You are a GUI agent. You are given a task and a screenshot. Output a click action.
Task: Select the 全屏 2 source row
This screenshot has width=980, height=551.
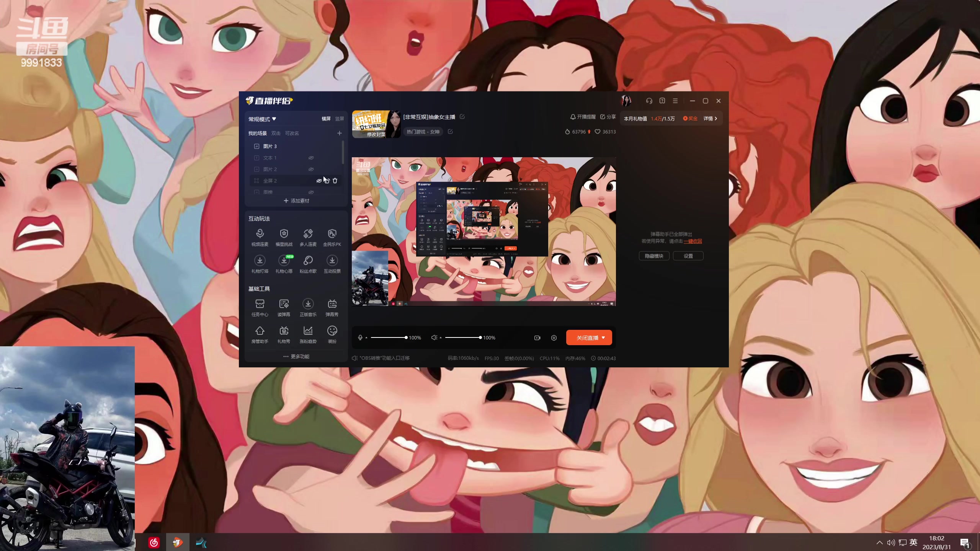pyautogui.click(x=296, y=181)
